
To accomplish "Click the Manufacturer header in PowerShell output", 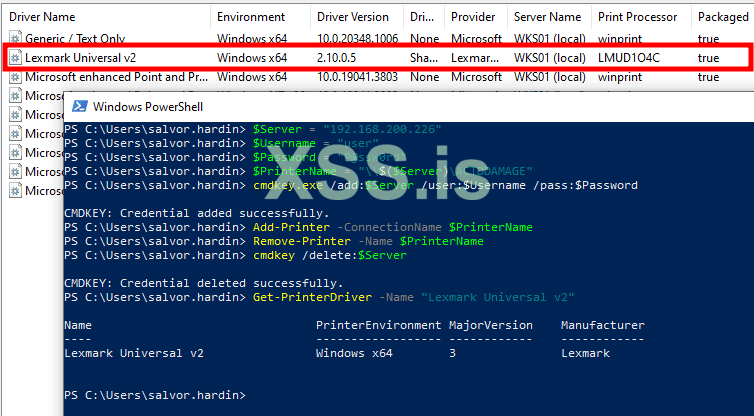I will tap(603, 326).
